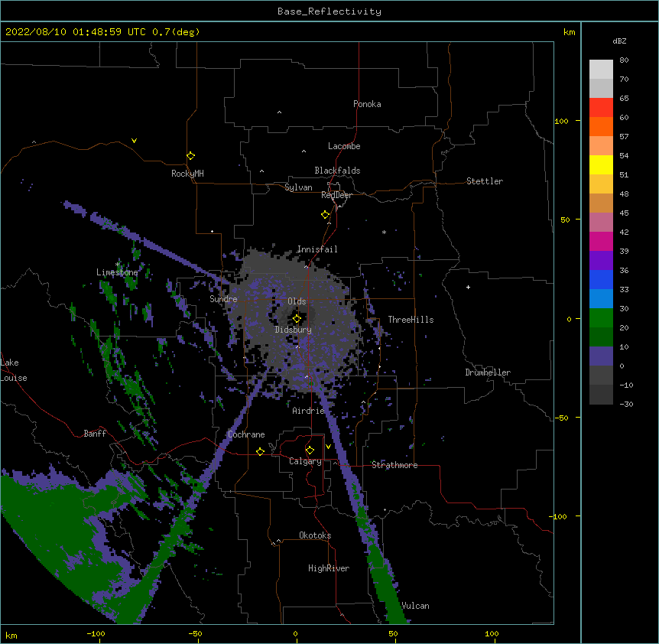Select the Didsbury town label
The width and height of the screenshot is (659, 644).
tap(293, 330)
